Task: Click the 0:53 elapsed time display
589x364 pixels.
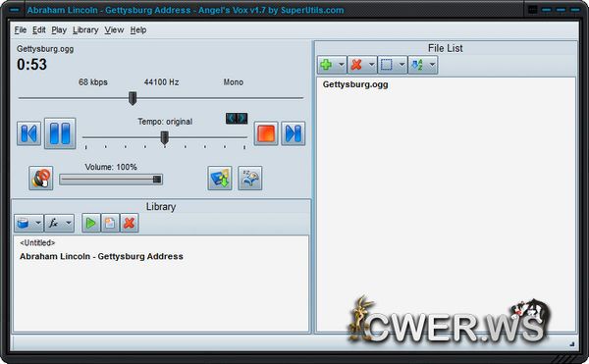Action: (x=32, y=65)
